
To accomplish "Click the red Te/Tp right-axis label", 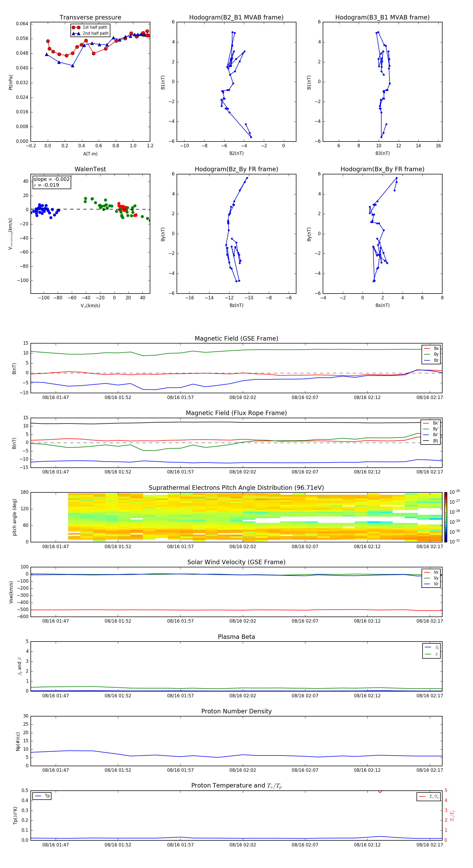I will [452, 815].
